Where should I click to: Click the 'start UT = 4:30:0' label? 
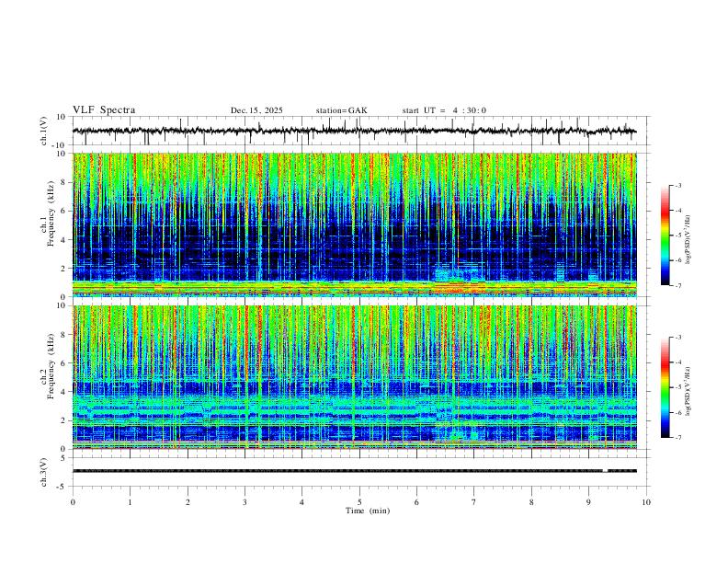[444, 110]
